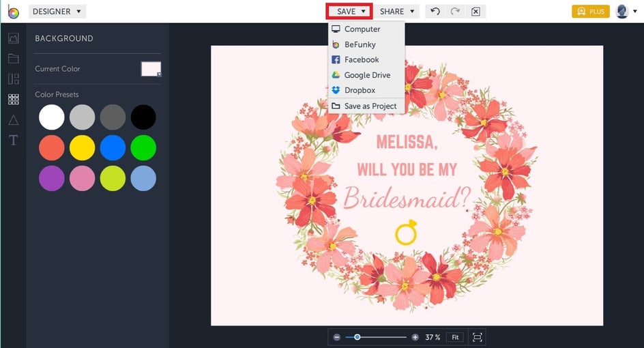The height and width of the screenshot is (348, 644).
Task: Select the light gray color preset
Action: click(x=82, y=117)
